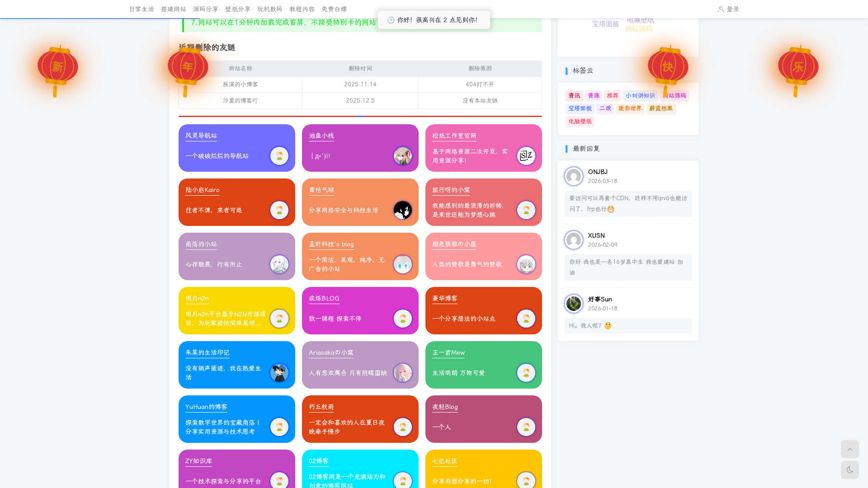Click the 超危狼猫の小屋 avatar thumbnail

pos(526,264)
